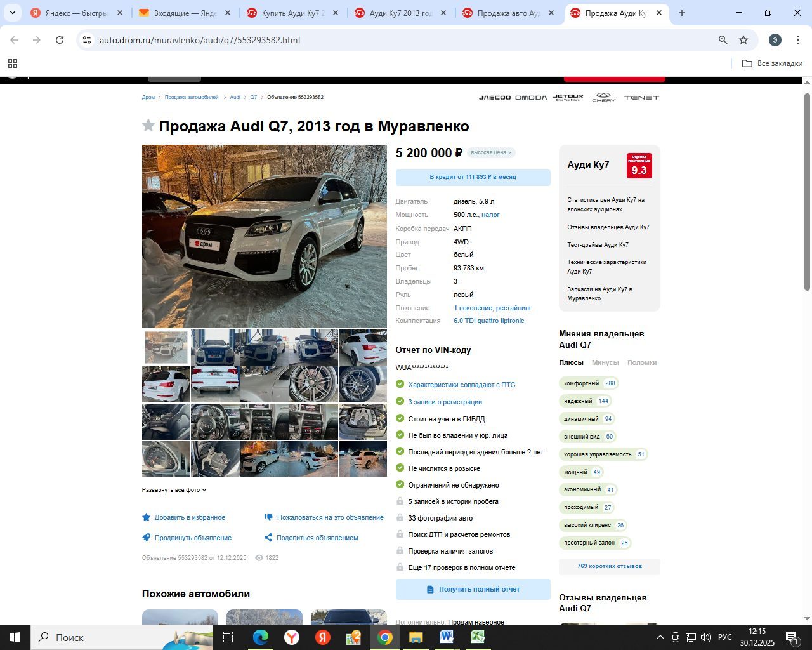This screenshot has width=812, height=650.
Task: Expand 'Развернуть все фото' photos
Action: (174, 490)
